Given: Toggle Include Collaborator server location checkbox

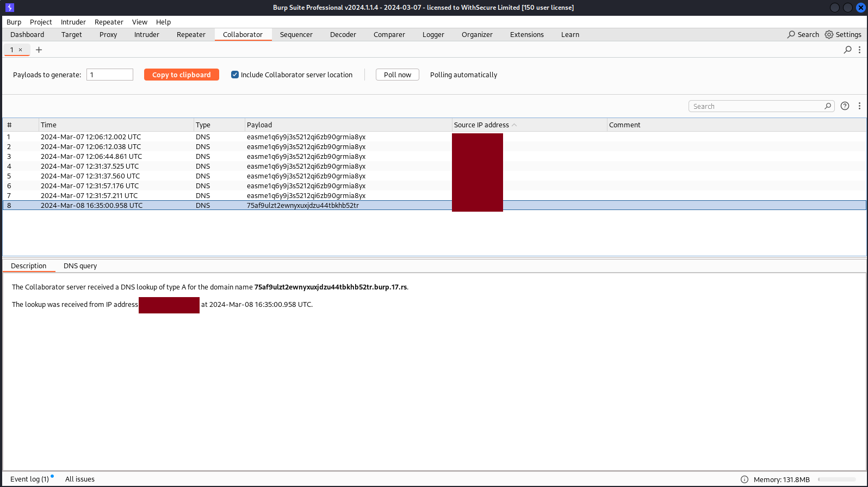Looking at the screenshot, I should [x=235, y=75].
